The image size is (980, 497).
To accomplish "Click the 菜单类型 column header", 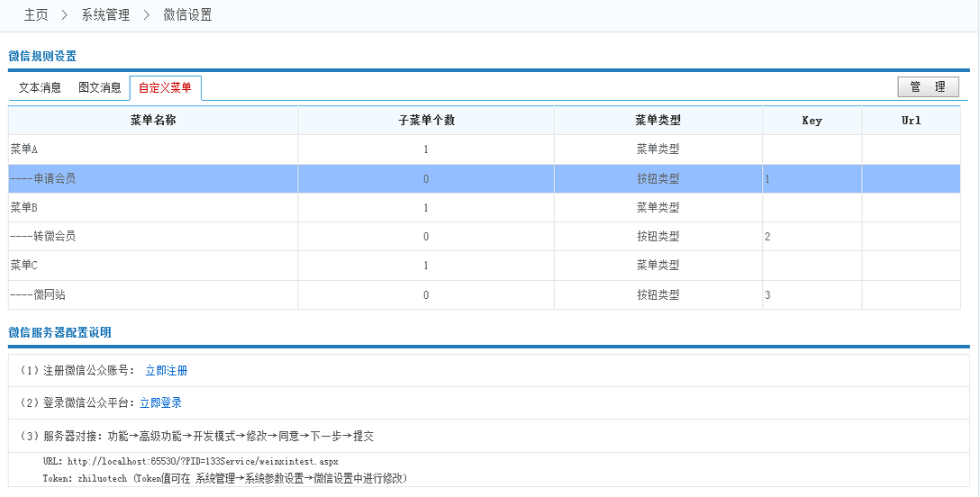I will point(658,121).
